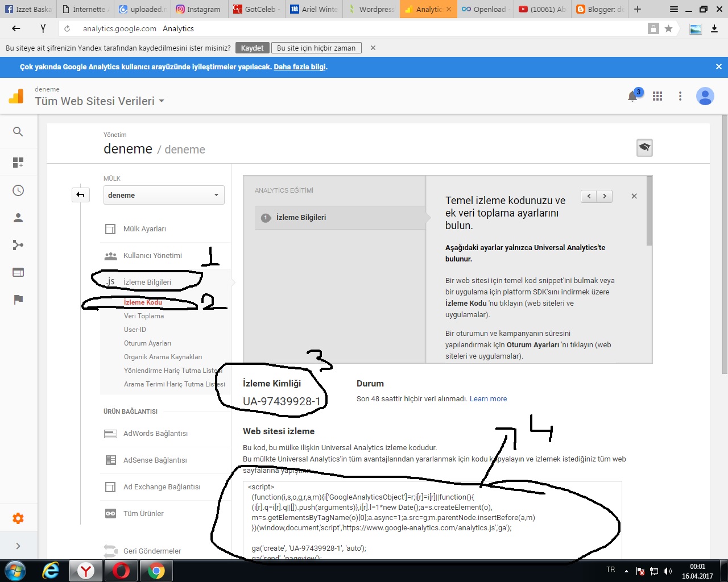Open the Google apps grid icon
This screenshot has height=582, width=728.
coord(657,96)
